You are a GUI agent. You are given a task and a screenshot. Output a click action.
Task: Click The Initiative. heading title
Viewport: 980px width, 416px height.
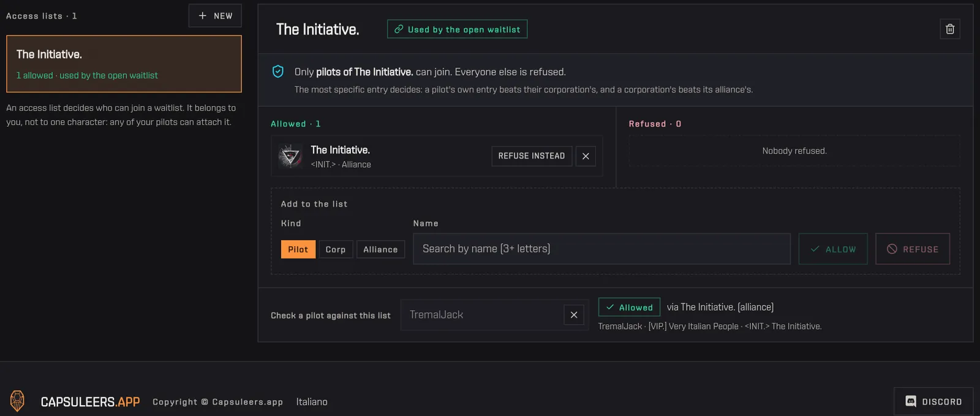pos(318,29)
